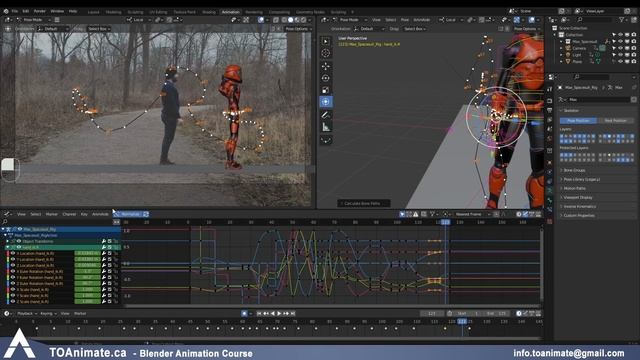
Task: Open Playback dropdown in timeline
Action: coord(27,313)
